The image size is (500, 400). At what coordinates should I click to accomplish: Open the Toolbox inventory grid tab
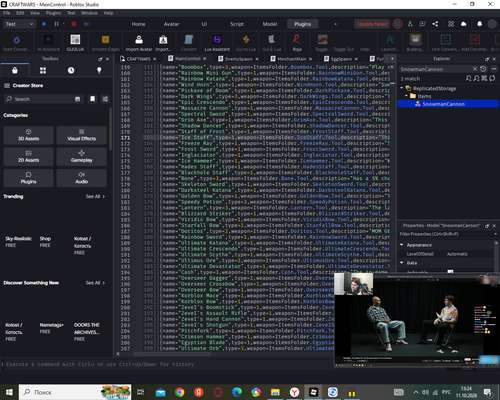(x=43, y=70)
